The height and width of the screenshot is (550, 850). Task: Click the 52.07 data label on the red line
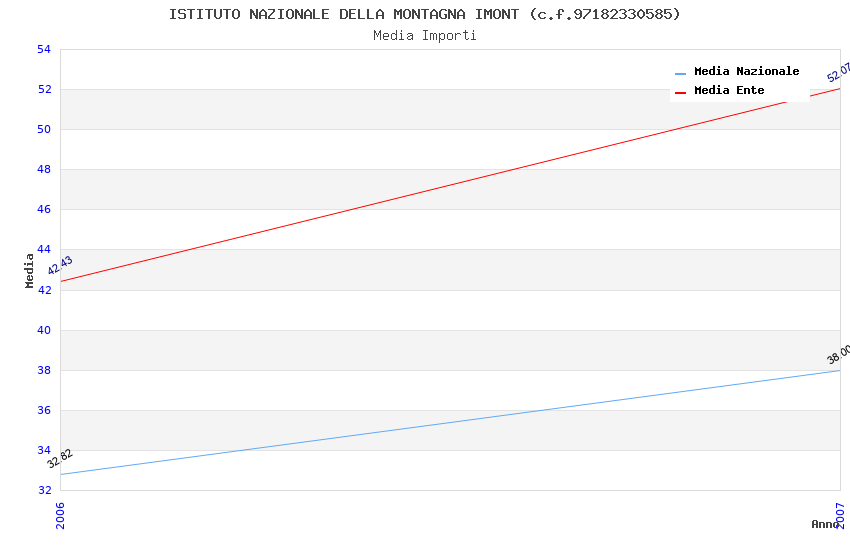[839, 72]
